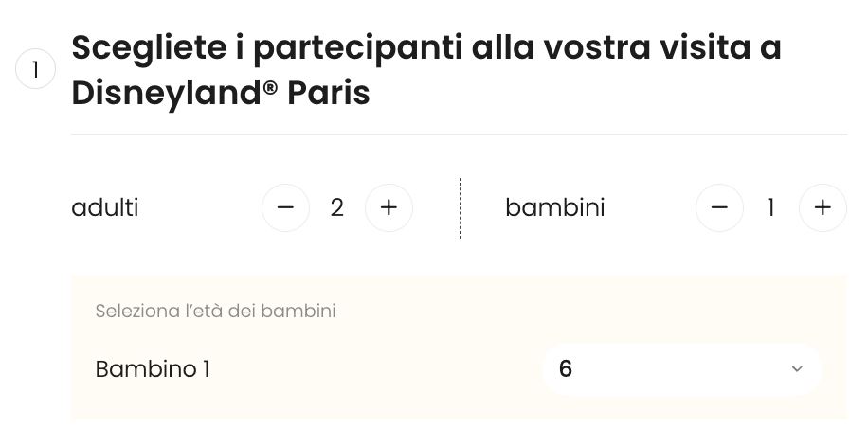Screen dimensions: 868x428
Task: Click the adulti count value 2
Action: point(337,207)
